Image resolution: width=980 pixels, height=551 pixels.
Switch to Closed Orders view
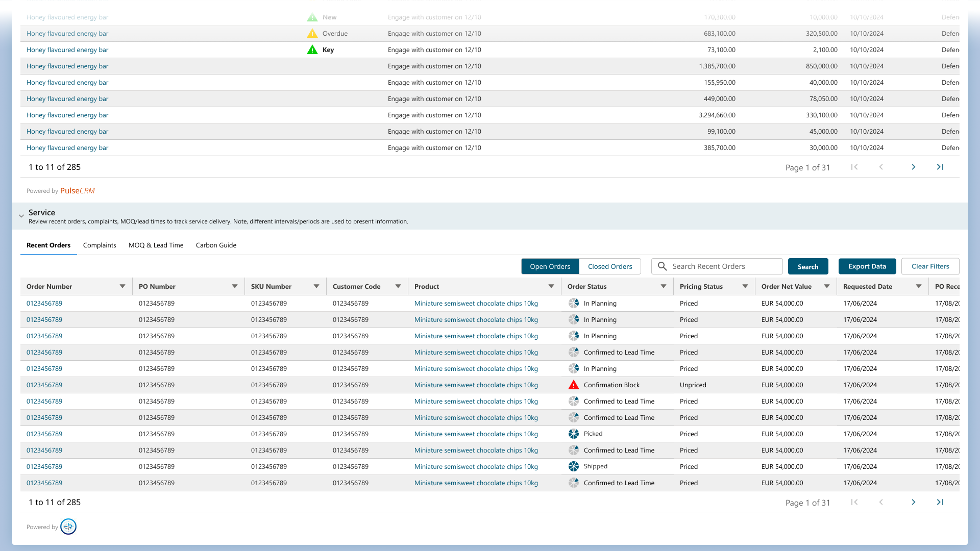[x=610, y=266]
